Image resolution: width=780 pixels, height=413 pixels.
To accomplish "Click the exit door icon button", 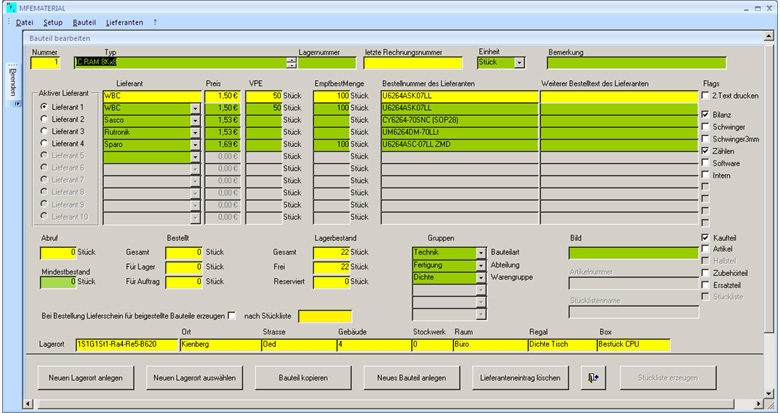I will point(592,377).
